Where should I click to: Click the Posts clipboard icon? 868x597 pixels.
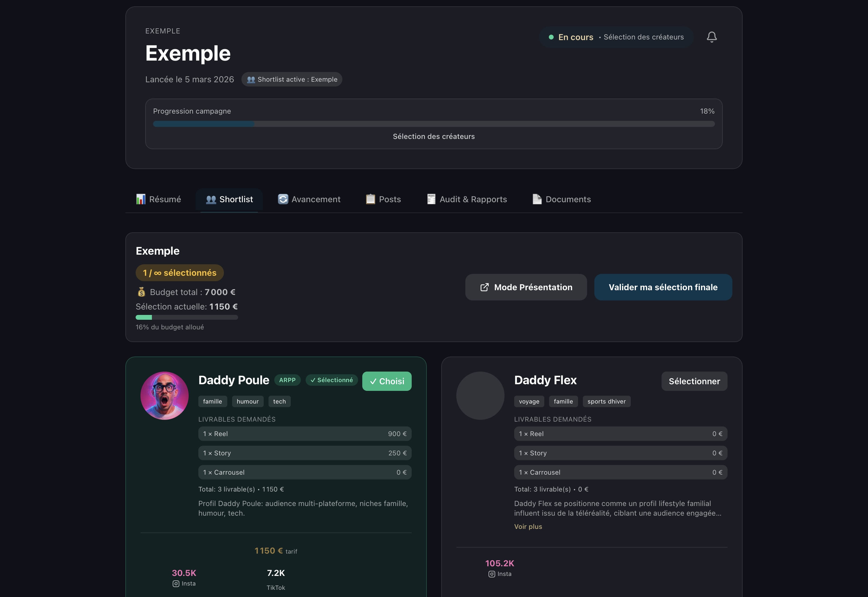370,200
